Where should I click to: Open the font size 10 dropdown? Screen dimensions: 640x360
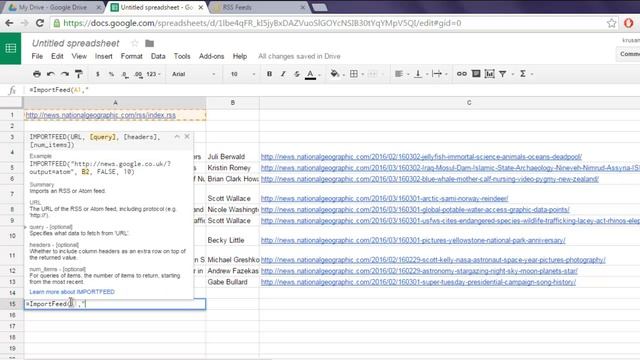coord(243,74)
